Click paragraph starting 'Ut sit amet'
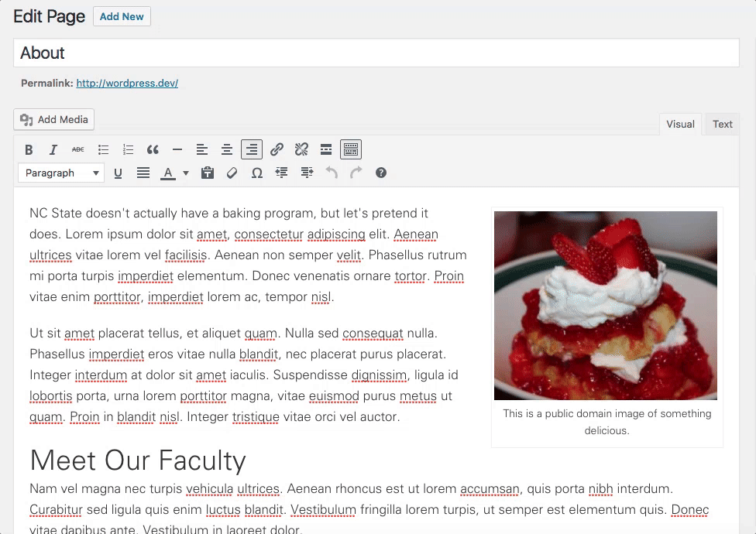Screen dimensions: 756x534 244,375
